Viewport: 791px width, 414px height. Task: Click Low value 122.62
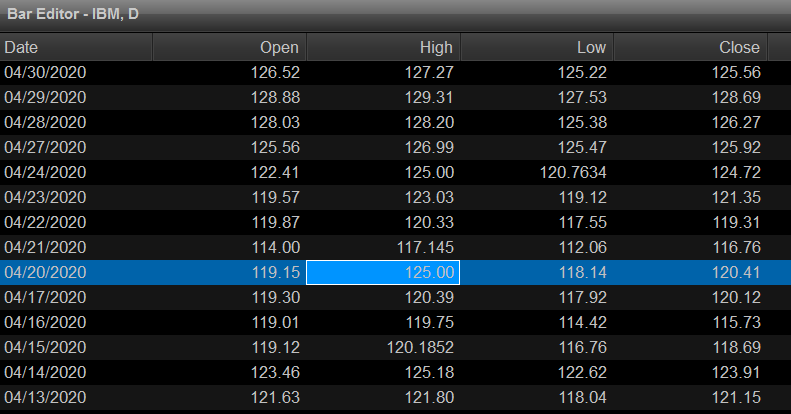(582, 372)
